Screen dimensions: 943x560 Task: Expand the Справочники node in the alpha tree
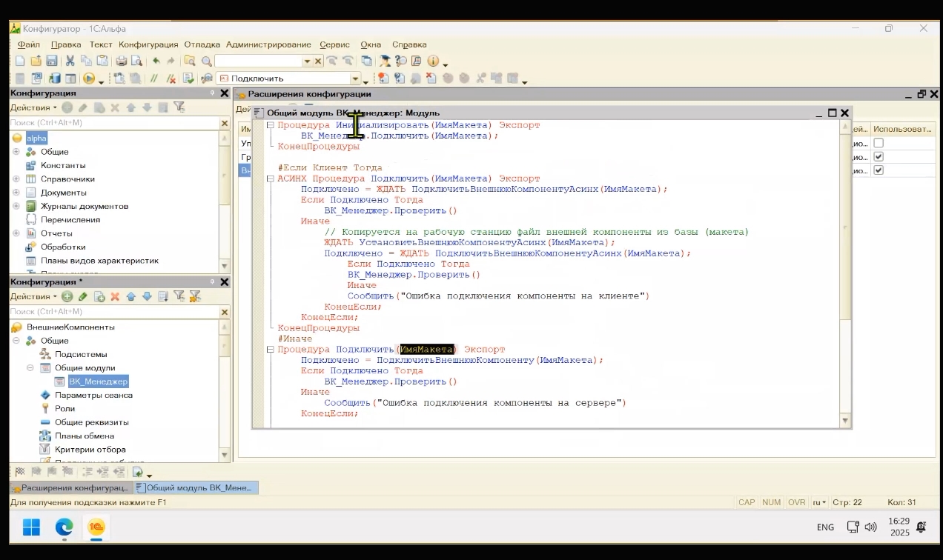(16, 179)
